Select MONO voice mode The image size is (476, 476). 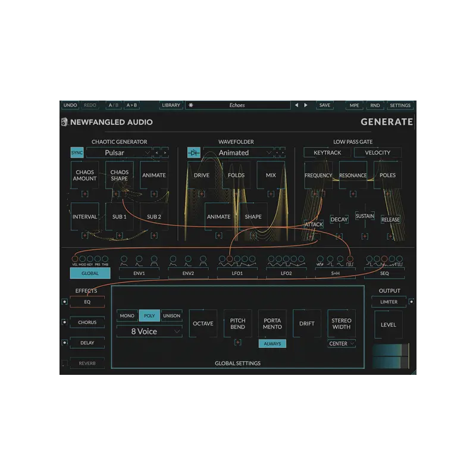point(127,316)
